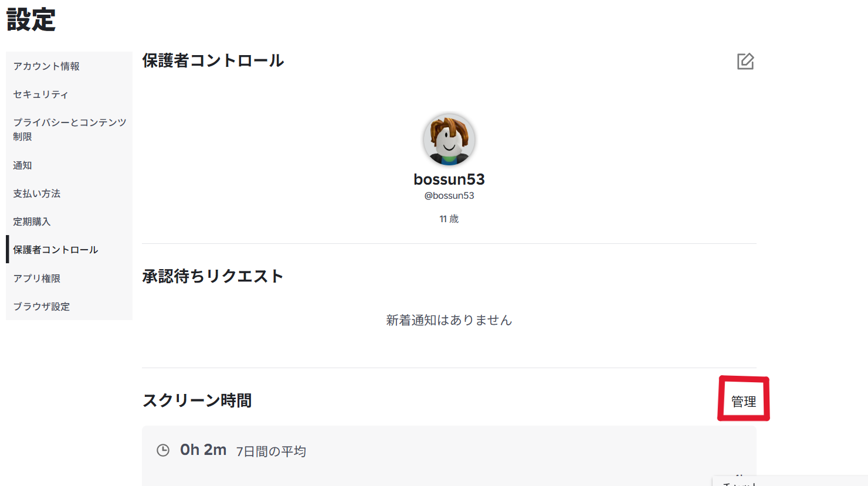This screenshot has width=868, height=486.
Task: Click the 11 歳 age label
Action: point(449,219)
